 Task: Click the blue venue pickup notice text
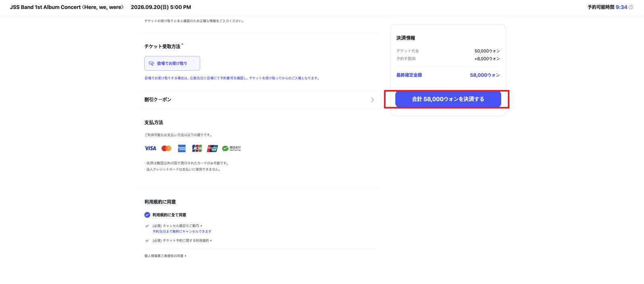[x=232, y=78]
